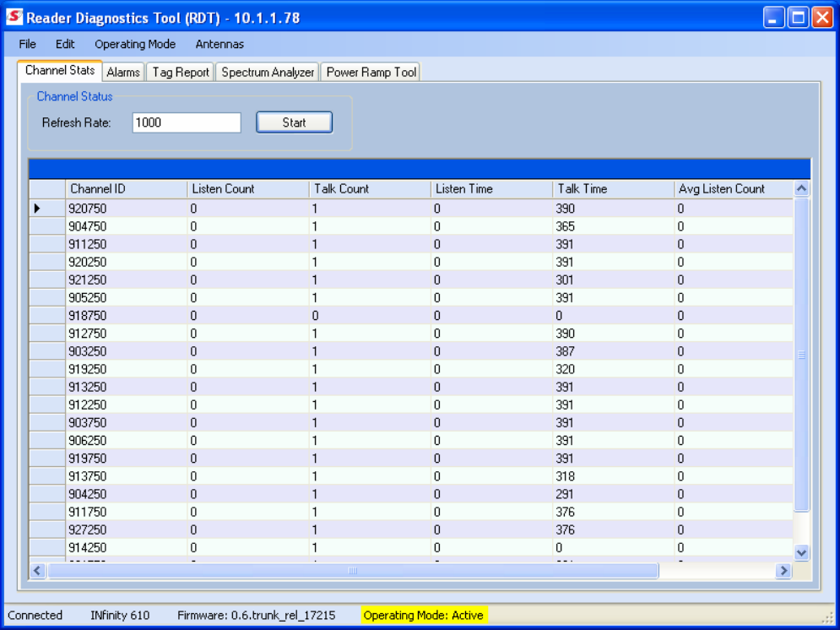The image size is (840, 630).
Task: Close the Reader Diagnostics Tool window
Action: [x=822, y=17]
